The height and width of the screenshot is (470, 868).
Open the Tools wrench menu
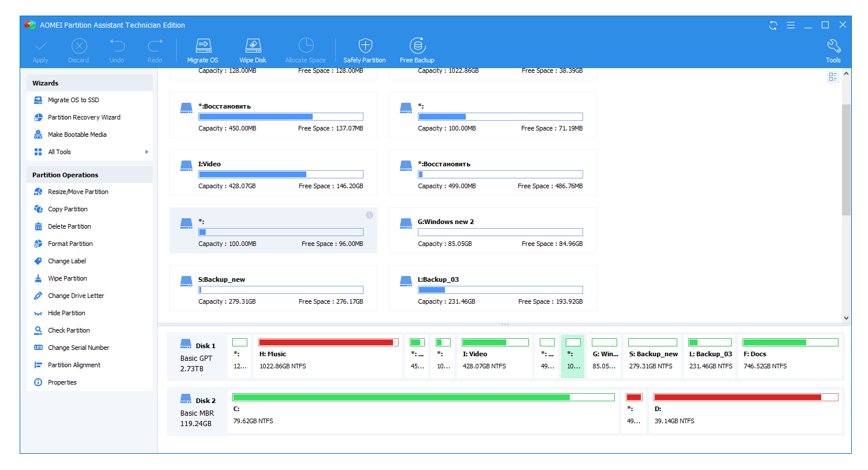(833, 51)
